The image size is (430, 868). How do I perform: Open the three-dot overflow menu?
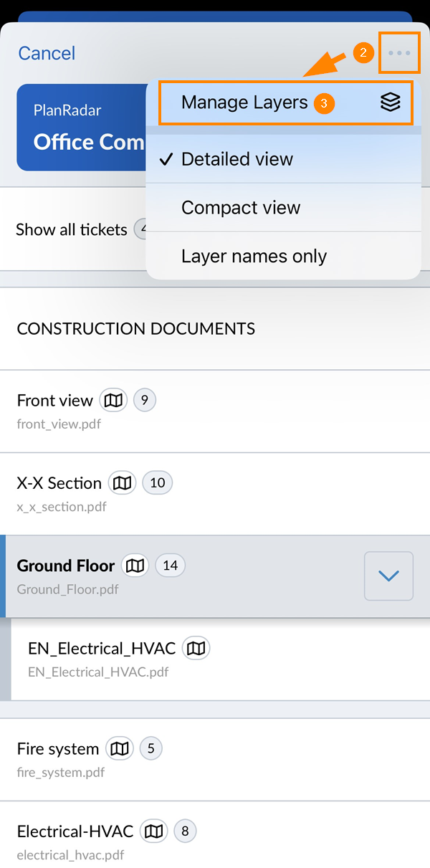(399, 52)
